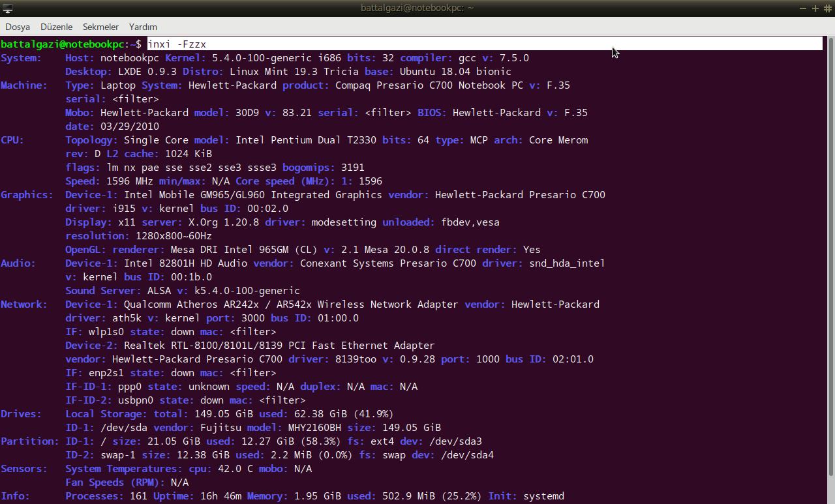Click Desktop value 'LXDE 0.9.3'
The height and width of the screenshot is (504, 835).
click(147, 72)
